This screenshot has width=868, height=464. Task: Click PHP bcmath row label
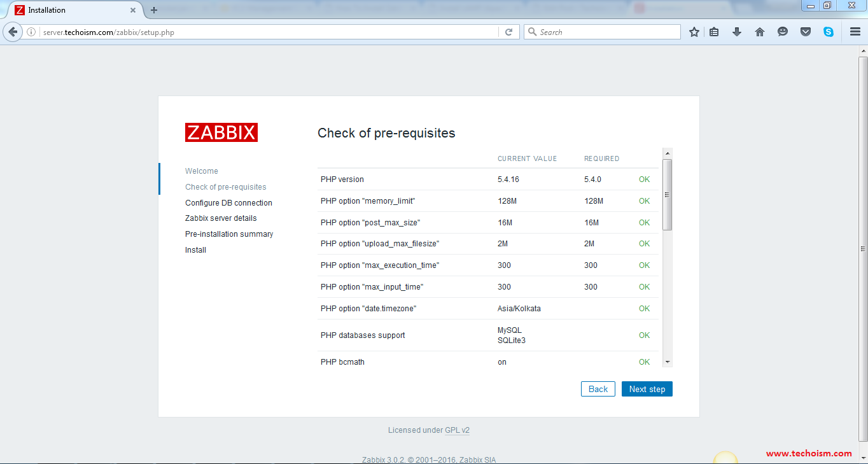[x=342, y=362]
